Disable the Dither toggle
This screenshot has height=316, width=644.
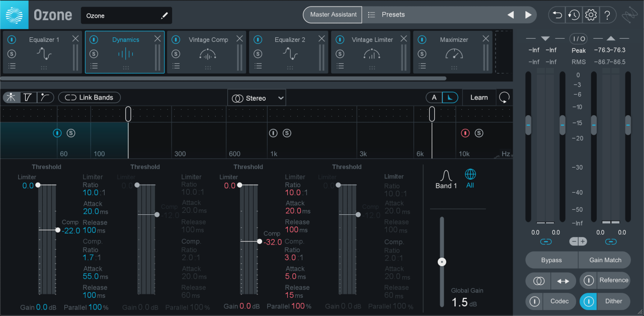(588, 301)
